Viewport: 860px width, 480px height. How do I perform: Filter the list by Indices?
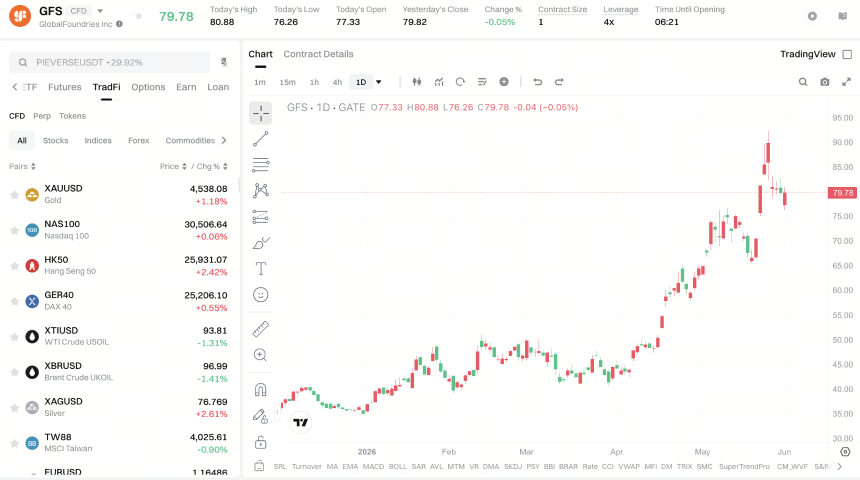[98, 140]
